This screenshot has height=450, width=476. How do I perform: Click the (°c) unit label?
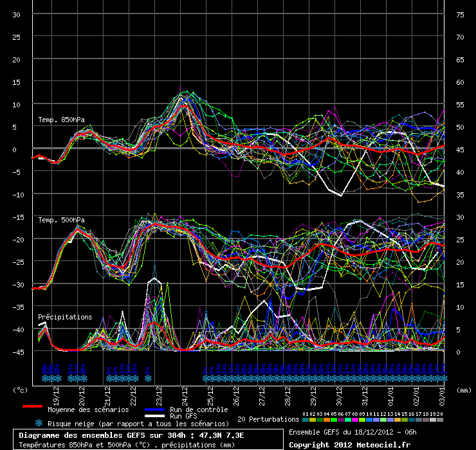click(21, 390)
